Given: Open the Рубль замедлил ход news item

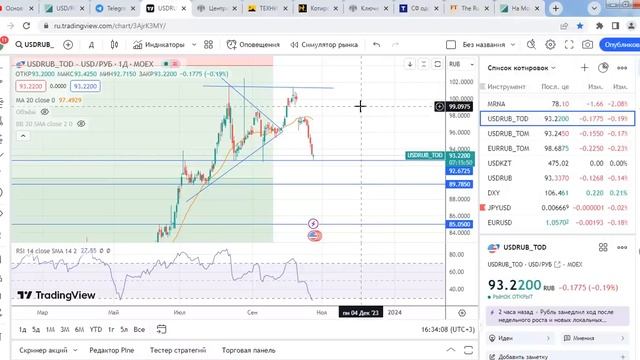Looking at the screenshot, I should point(557,316).
